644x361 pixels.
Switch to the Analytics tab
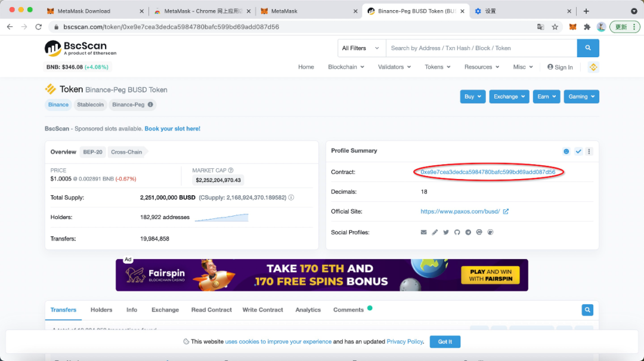coord(308,310)
